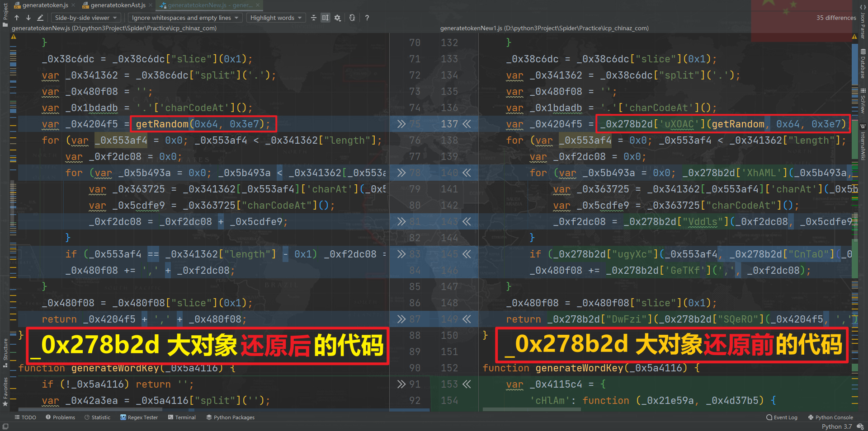Switch to generatetokenAst.js tab
Viewport: 868px width, 431px height.
click(x=114, y=5)
